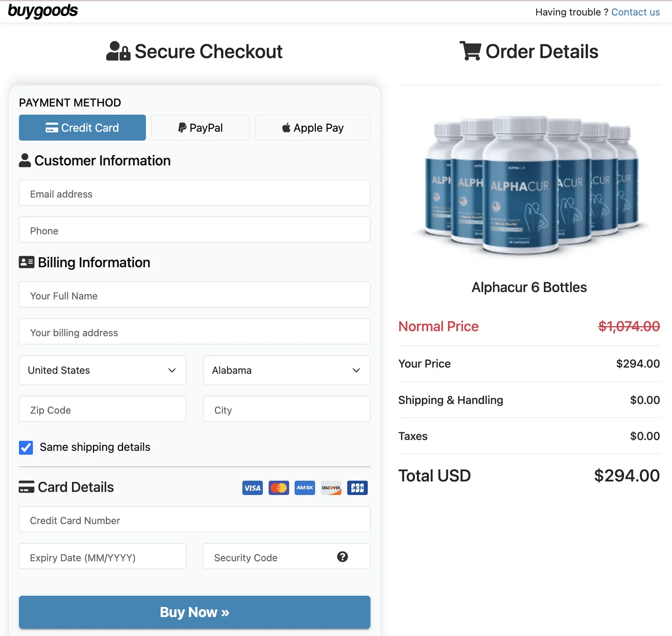The image size is (672, 636).
Task: Click the Visa card logo
Action: point(252,488)
